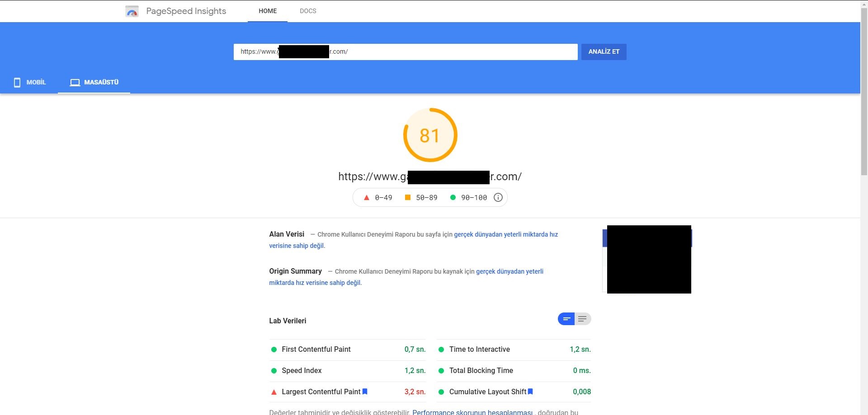This screenshot has width=868, height=415.
Task: Click the Speed Index green status dot
Action: 274,371
